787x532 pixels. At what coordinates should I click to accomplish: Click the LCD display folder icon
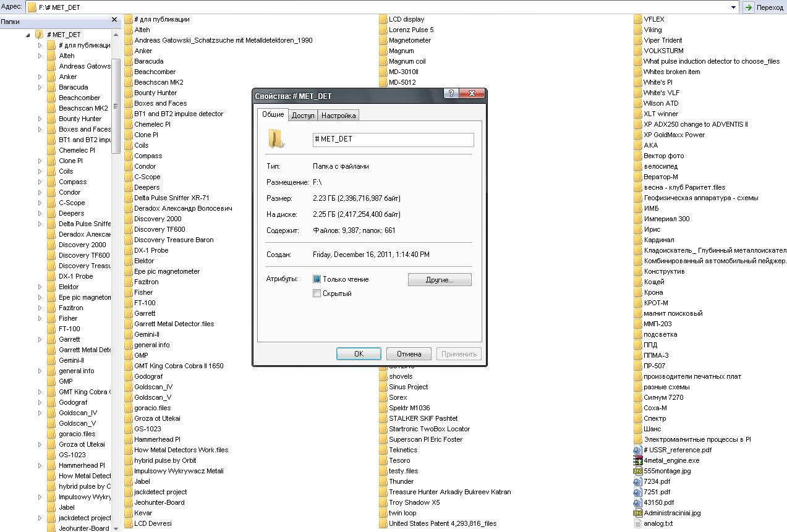point(383,19)
